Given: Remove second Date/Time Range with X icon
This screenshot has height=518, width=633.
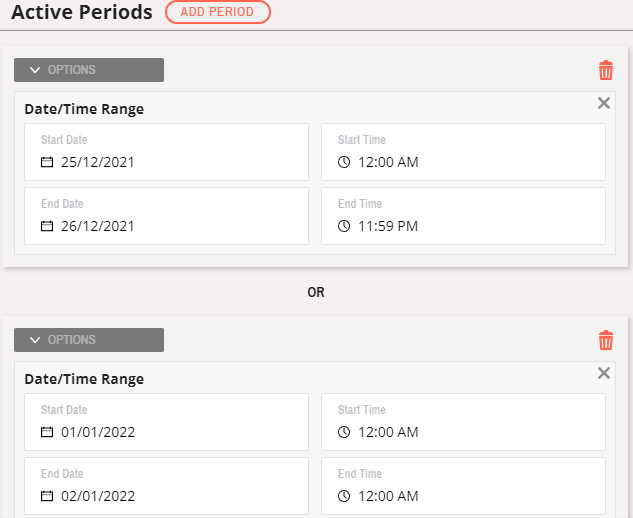Looking at the screenshot, I should (604, 373).
